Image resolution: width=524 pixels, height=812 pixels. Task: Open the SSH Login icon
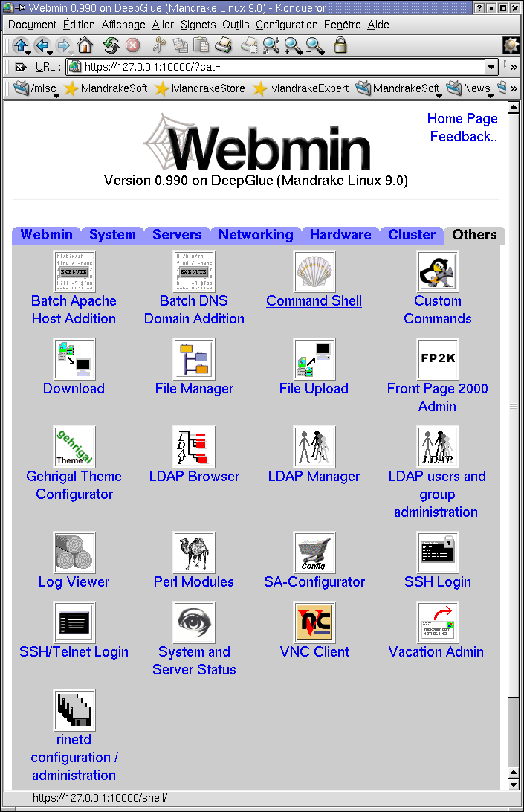438,552
